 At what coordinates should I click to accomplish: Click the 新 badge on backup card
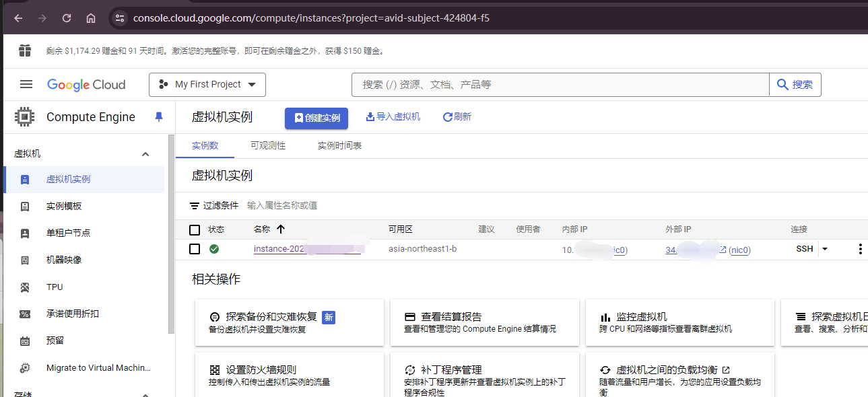pyautogui.click(x=329, y=317)
